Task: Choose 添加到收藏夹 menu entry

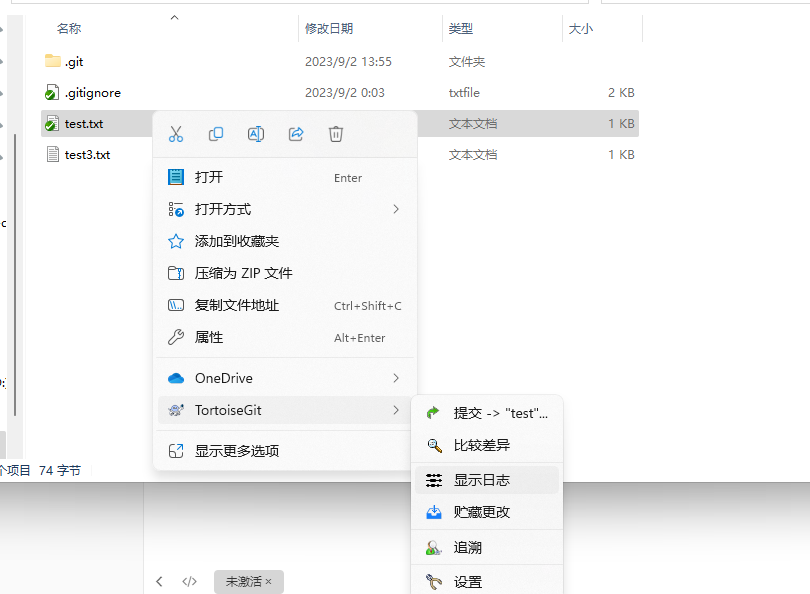Action: click(x=285, y=241)
